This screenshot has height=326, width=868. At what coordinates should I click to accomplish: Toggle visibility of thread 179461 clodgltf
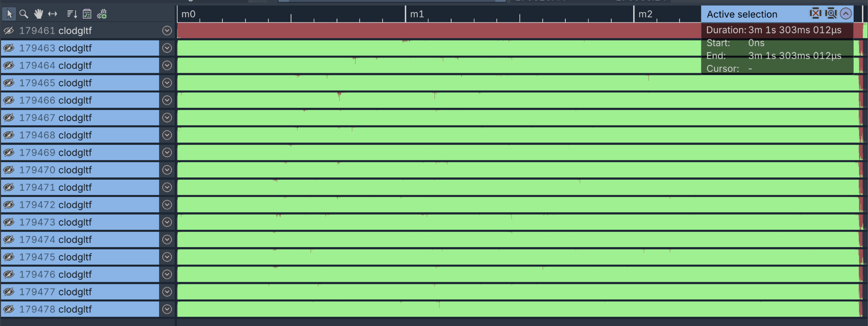pyautogui.click(x=9, y=31)
